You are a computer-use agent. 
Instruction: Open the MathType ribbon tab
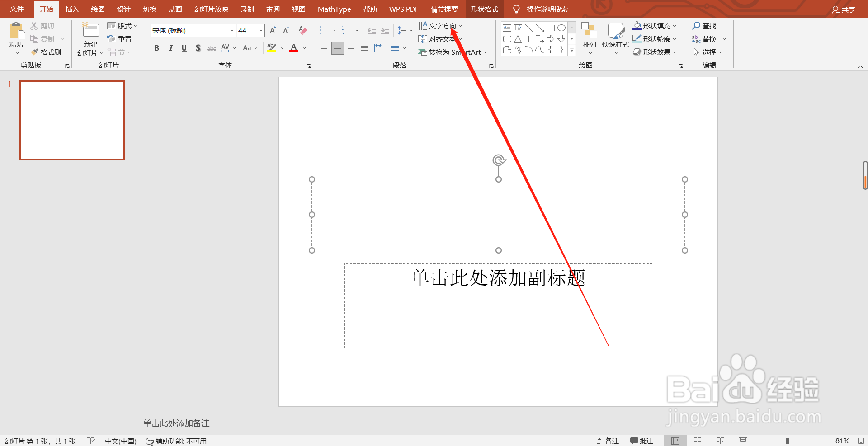coord(335,9)
